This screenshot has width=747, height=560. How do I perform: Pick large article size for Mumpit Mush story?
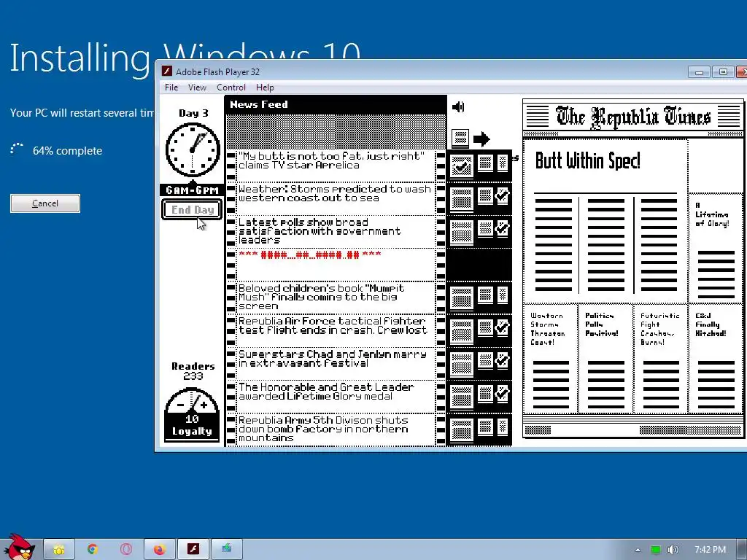462,298
